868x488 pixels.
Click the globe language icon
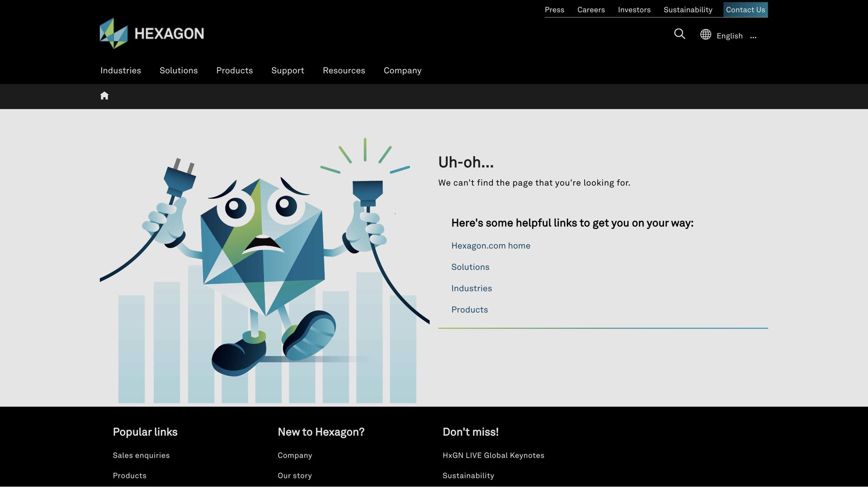tap(705, 35)
